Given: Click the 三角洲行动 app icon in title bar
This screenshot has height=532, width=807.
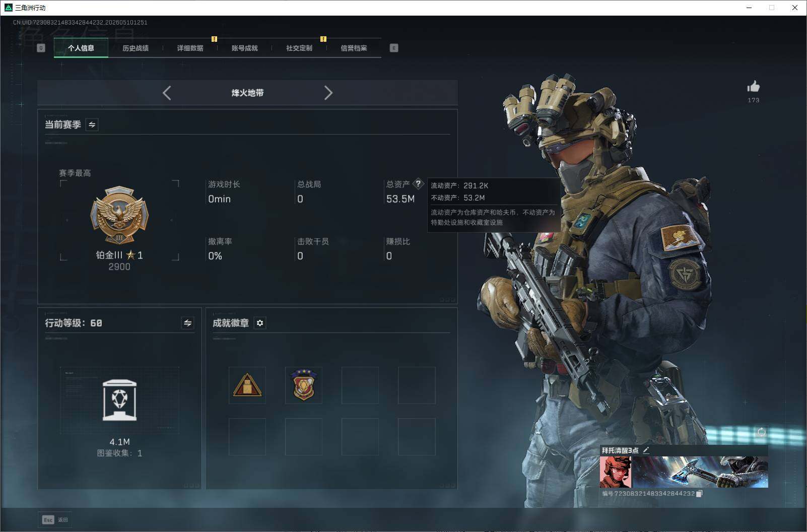Looking at the screenshot, I should 8,8.
